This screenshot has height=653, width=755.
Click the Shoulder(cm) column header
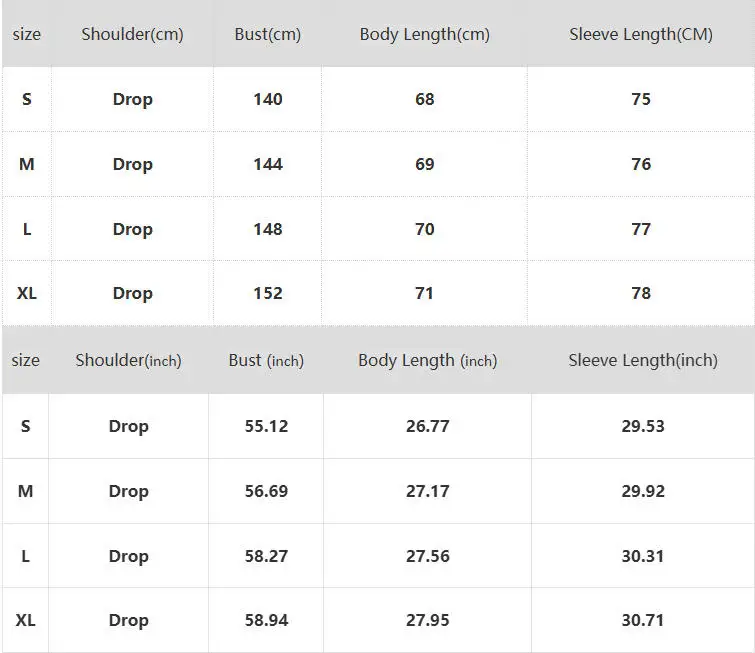tap(132, 34)
